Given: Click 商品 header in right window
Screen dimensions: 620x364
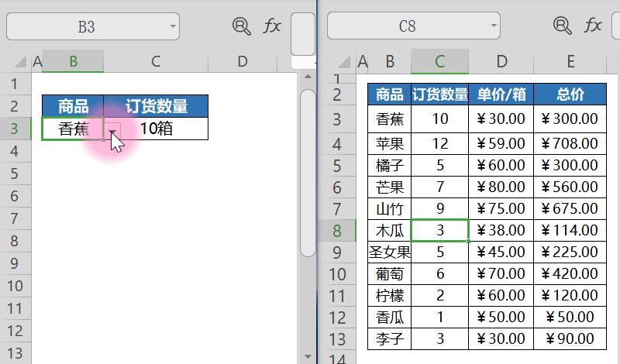Looking at the screenshot, I should point(390,94).
